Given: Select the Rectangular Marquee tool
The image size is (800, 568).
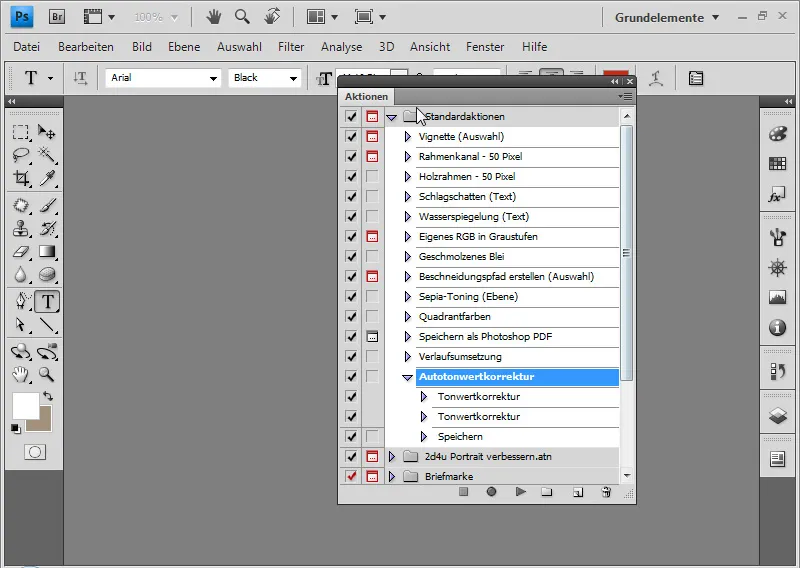Looking at the screenshot, I should click(20, 132).
